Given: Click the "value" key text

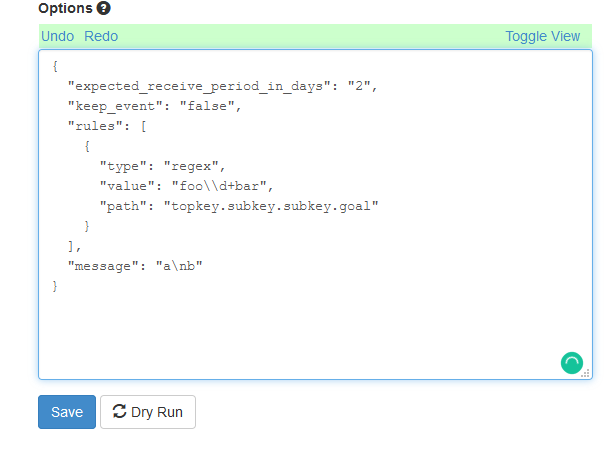Looking at the screenshot, I should (127, 186).
